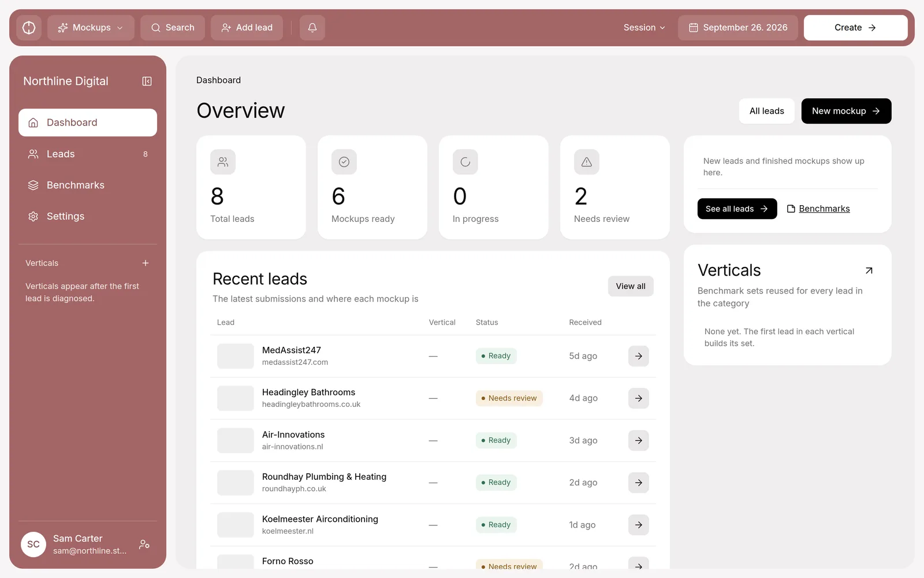Click the SC avatar
The image size is (924, 578).
coord(33,544)
